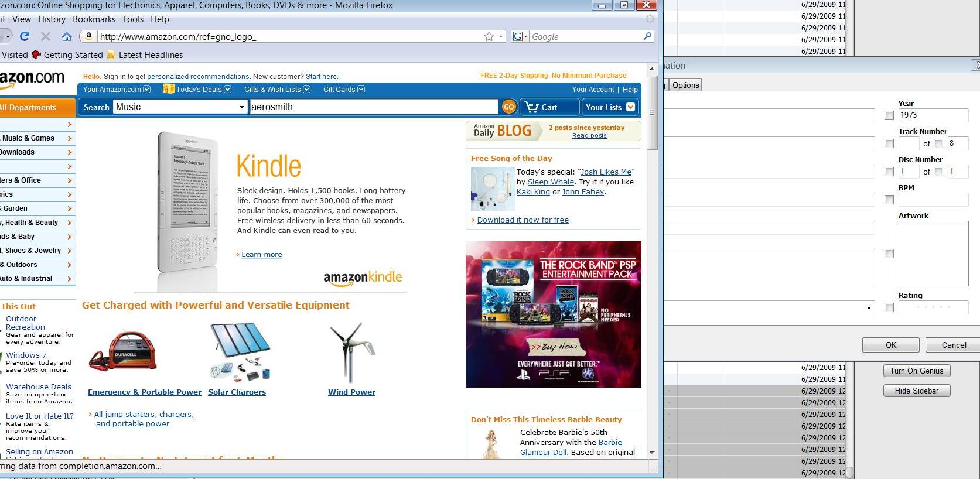Go to the Firefox home page
The width and height of the screenshot is (980, 479).
(67, 36)
